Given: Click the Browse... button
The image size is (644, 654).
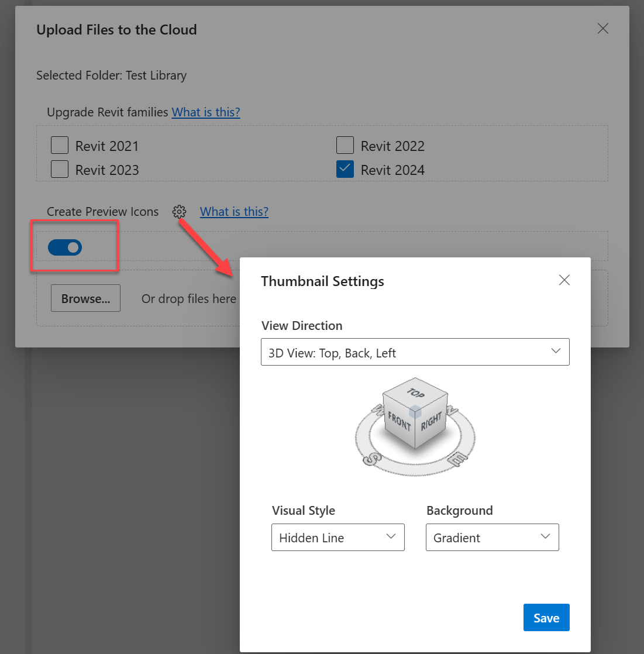Looking at the screenshot, I should pos(85,298).
